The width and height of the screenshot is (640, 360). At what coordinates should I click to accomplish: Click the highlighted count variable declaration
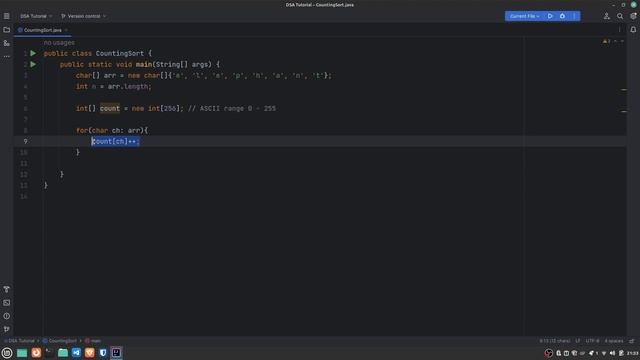pyautogui.click(x=110, y=109)
